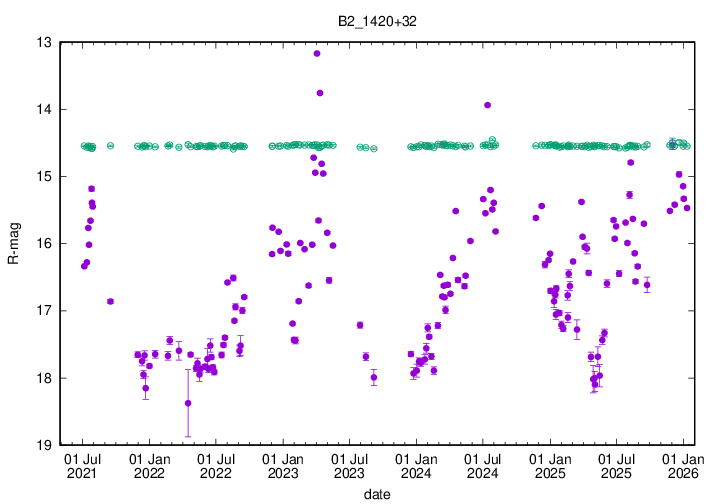Image resolution: width=720 pixels, height=504 pixels.
Task: Click the purple point with the longest error bar
Action: 188,403
